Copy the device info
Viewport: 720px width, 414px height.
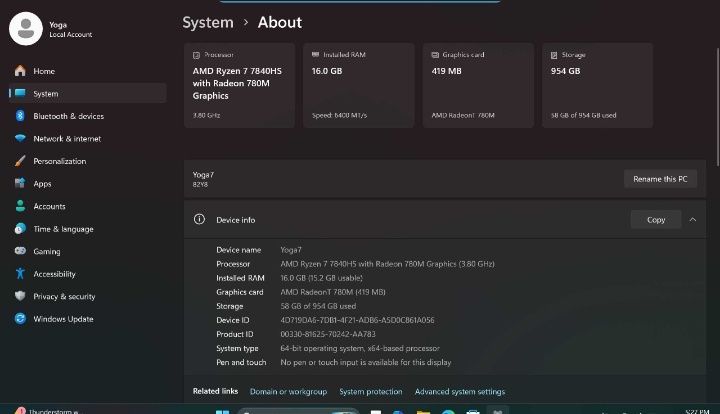point(656,220)
